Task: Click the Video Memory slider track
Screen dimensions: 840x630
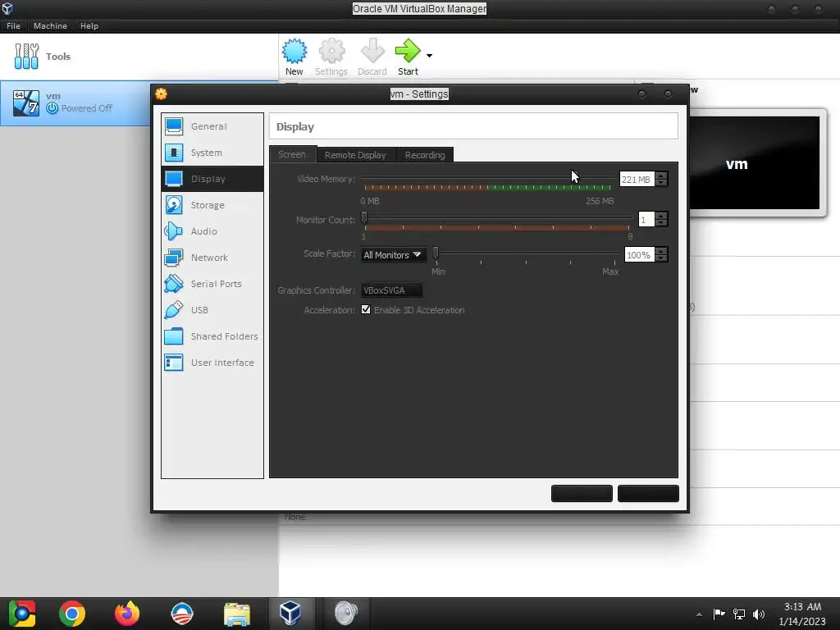Action: [x=487, y=178]
